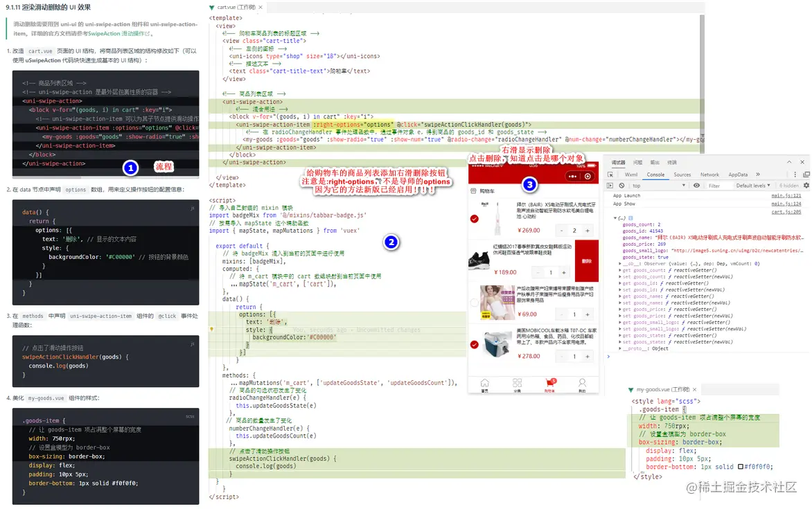Expand the get goods_count reactiveGetter entry
This screenshot has width=812, height=509.
click(620, 270)
